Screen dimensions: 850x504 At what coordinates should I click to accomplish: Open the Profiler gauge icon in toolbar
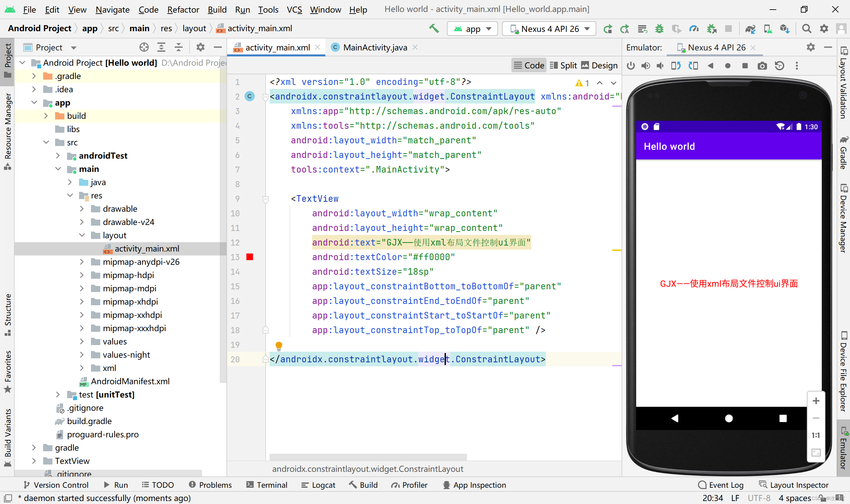point(693,29)
